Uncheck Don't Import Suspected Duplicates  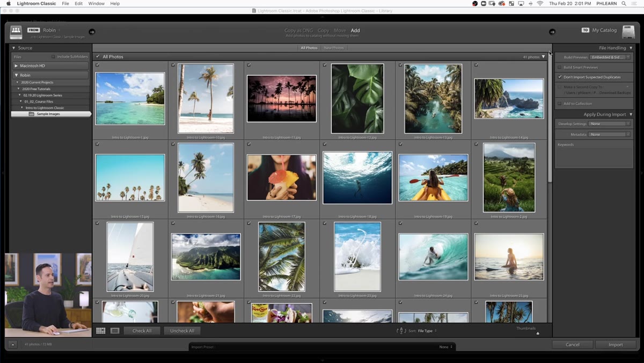(x=560, y=77)
